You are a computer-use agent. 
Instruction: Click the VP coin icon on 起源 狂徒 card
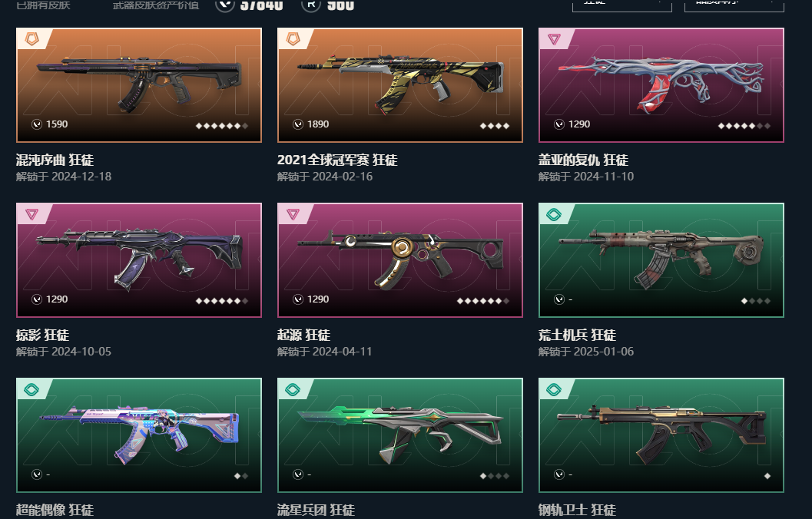click(298, 299)
